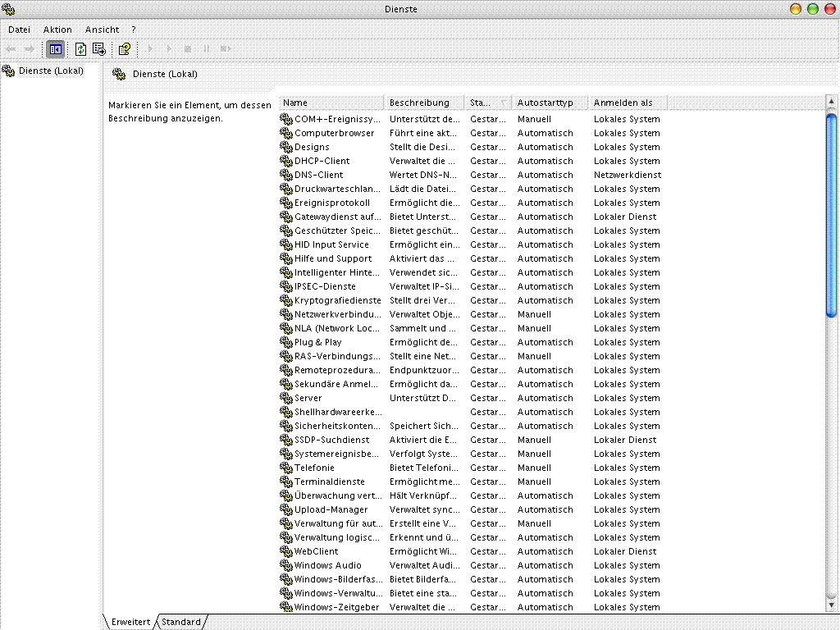Click the Kryptografiedienste service gear icon
Image resolution: width=840 pixels, height=630 pixels.
286,300
